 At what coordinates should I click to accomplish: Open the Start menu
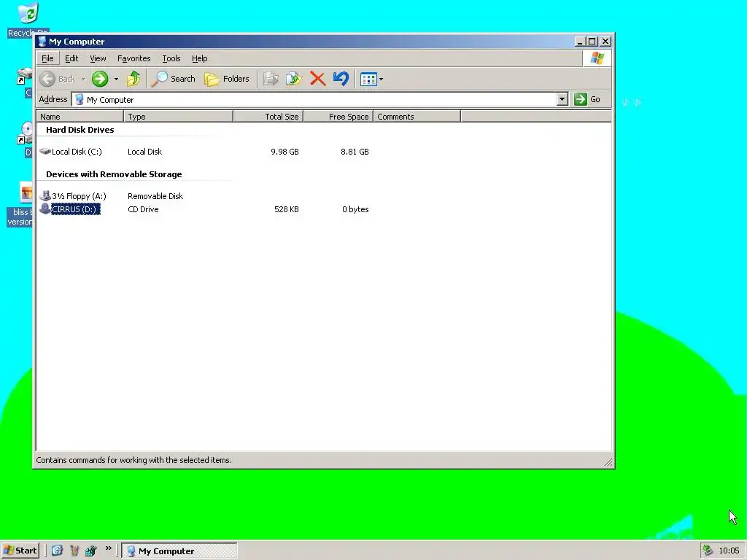(20, 551)
